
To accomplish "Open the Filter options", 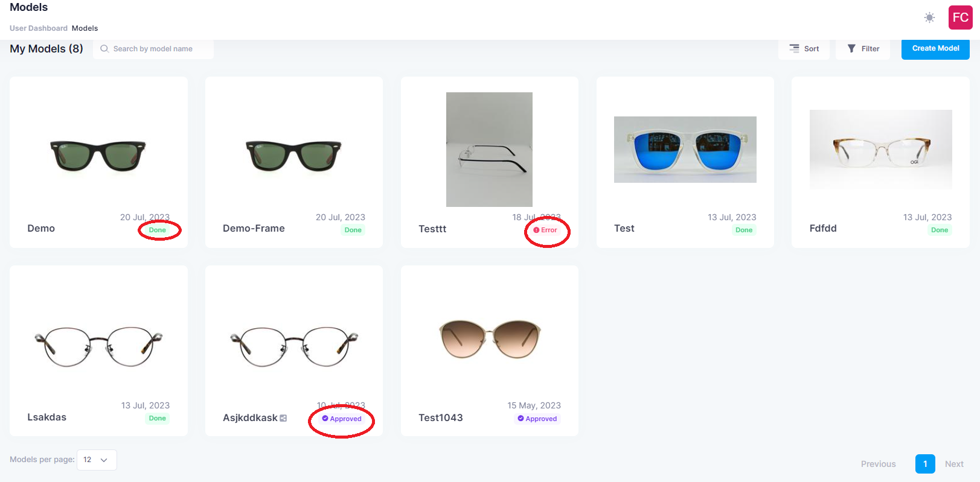I will click(863, 49).
